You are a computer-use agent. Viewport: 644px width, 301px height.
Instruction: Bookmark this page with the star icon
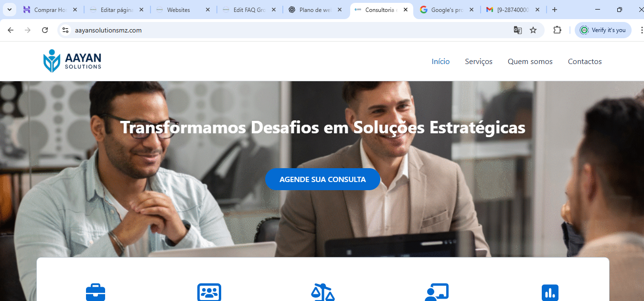click(x=533, y=30)
